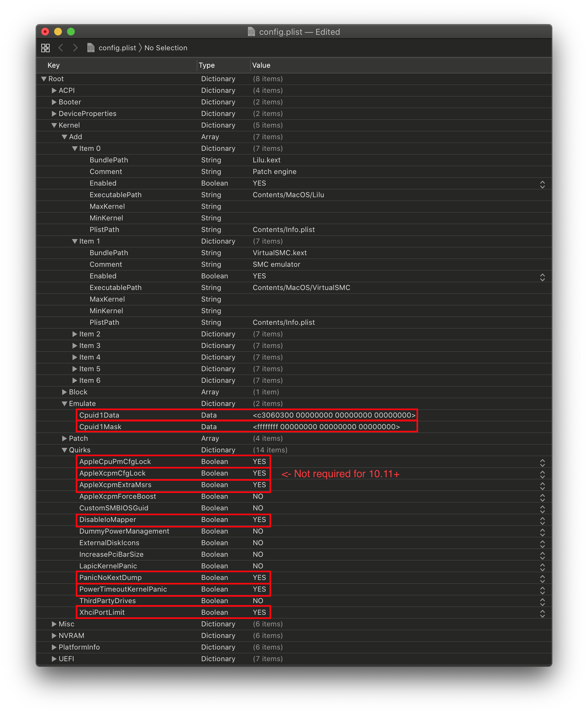588x714 pixels.
Task: Open the No Selection jump bar menu
Action: [166, 48]
